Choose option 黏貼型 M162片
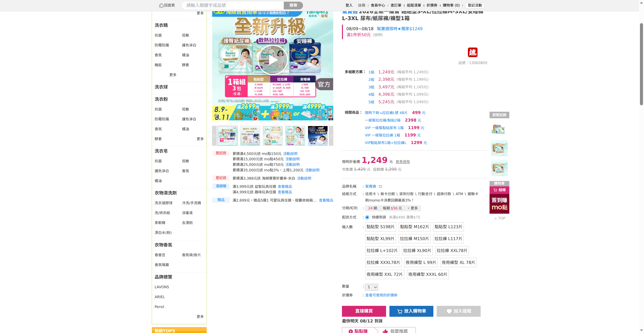The height and width of the screenshot is (333, 644). coord(415,227)
